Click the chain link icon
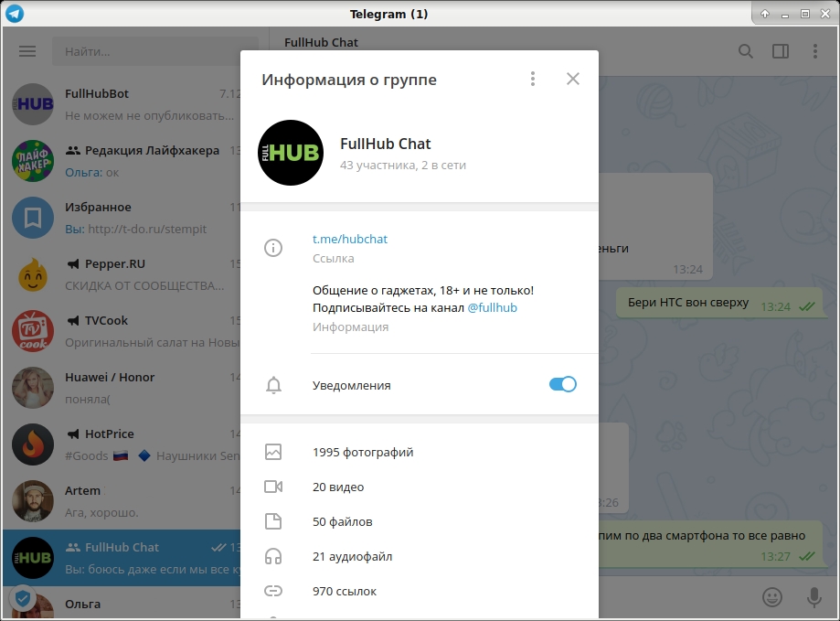The image size is (840, 621). click(273, 591)
